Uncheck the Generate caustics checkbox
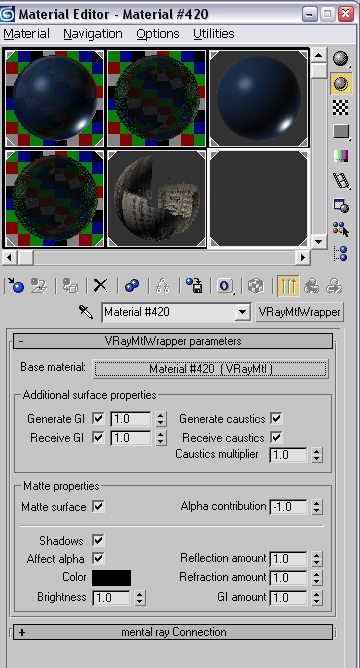The height and width of the screenshot is (668, 360). pyautogui.click(x=276, y=418)
